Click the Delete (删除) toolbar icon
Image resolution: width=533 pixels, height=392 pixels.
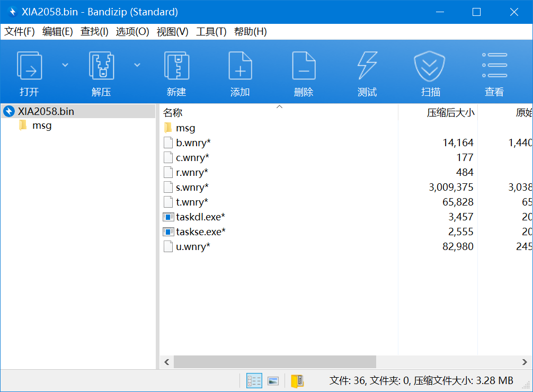[x=303, y=66]
